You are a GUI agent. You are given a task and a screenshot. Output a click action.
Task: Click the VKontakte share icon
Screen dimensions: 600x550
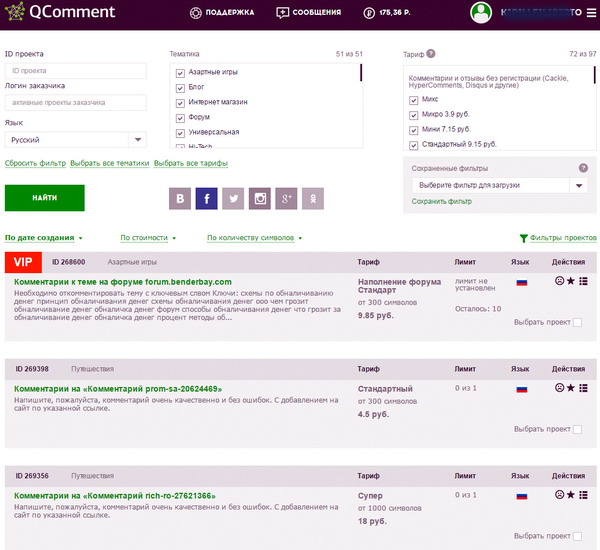click(x=180, y=198)
